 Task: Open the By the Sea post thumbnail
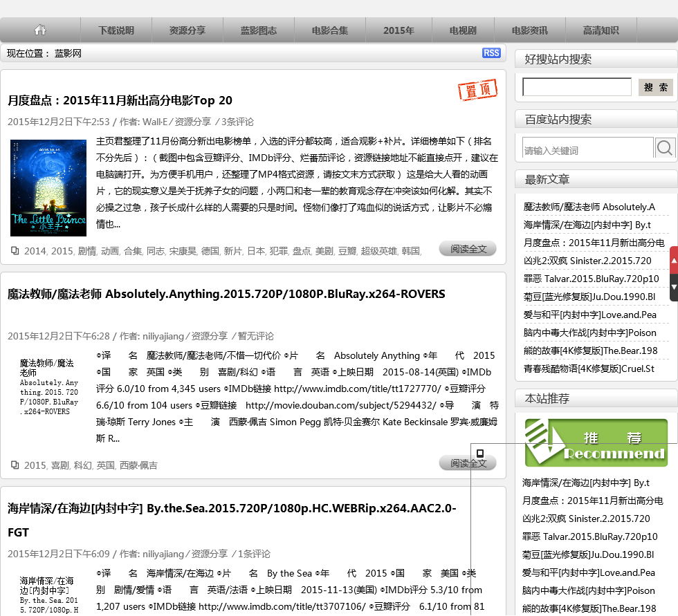[48, 595]
